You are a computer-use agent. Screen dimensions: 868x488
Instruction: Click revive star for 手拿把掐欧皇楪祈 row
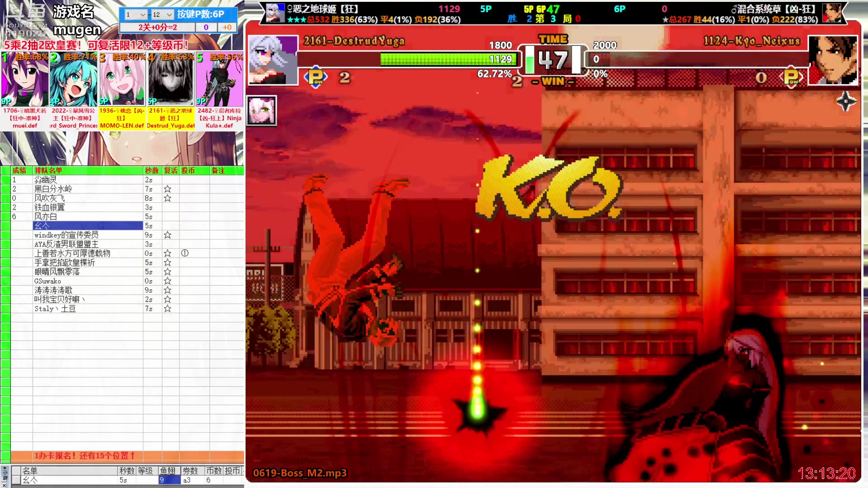(x=167, y=263)
